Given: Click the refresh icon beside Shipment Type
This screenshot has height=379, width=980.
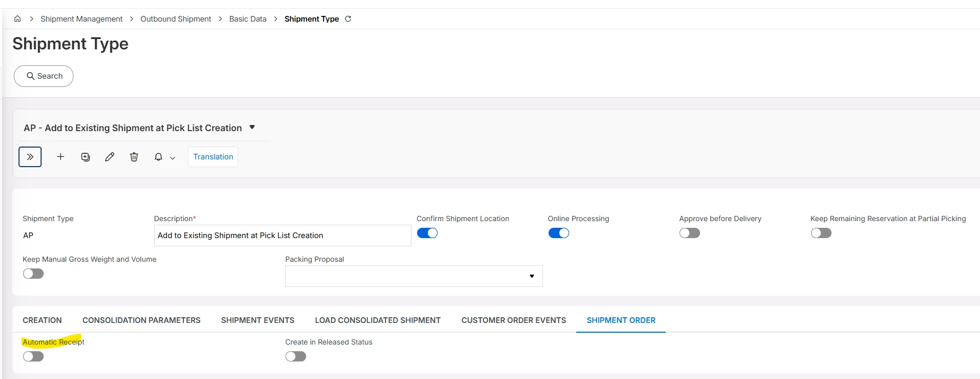Looking at the screenshot, I should tap(348, 19).
